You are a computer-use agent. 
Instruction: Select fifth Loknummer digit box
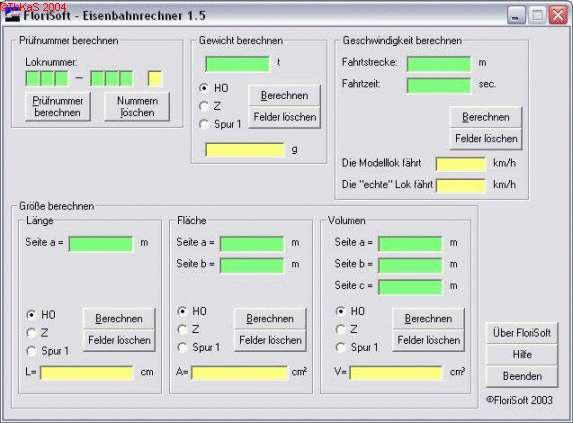point(112,79)
